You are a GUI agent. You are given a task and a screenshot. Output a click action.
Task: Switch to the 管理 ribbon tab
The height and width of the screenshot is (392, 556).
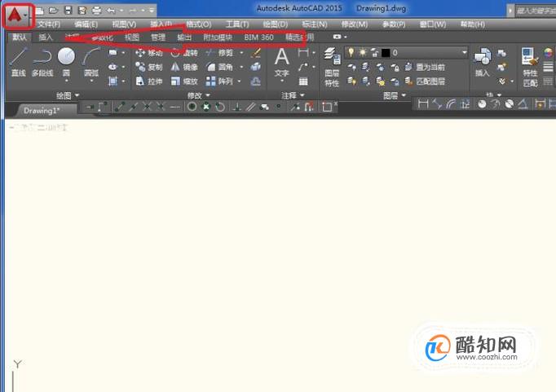(158, 37)
